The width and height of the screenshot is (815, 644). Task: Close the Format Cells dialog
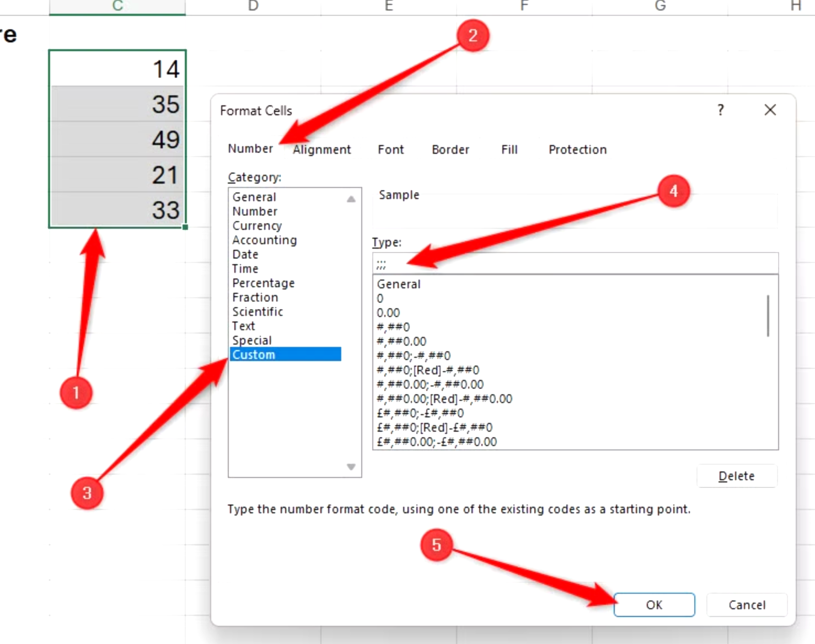pyautogui.click(x=770, y=110)
